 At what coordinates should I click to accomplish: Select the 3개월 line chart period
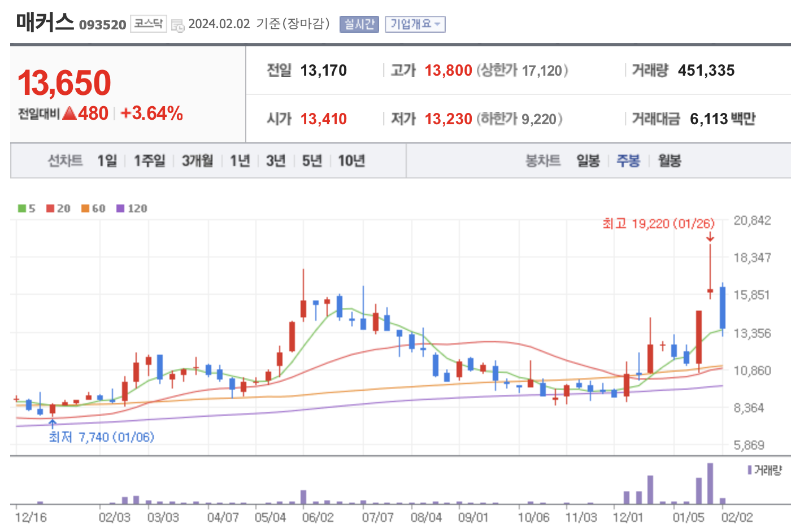click(x=197, y=161)
